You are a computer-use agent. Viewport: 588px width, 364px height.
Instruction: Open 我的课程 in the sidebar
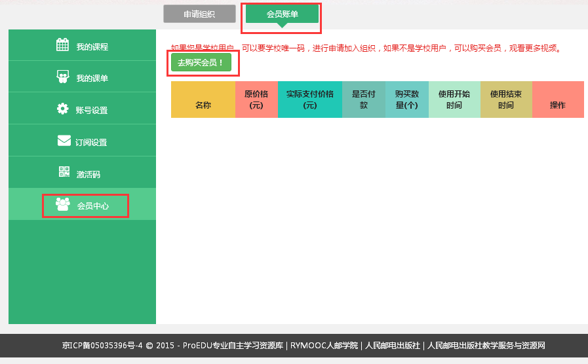pos(82,45)
